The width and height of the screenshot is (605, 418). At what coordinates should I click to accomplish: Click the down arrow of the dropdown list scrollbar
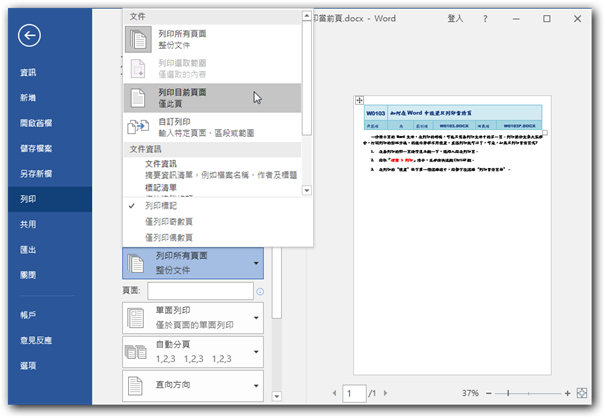(307, 190)
